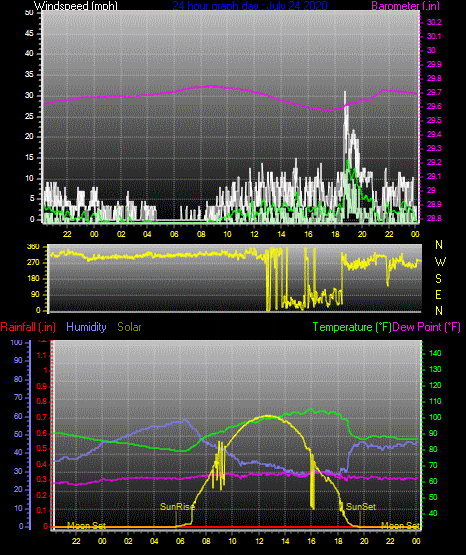The width and height of the screenshot is (466, 555).
Task: Click '35' on the windspeed axis
Action: point(29,75)
